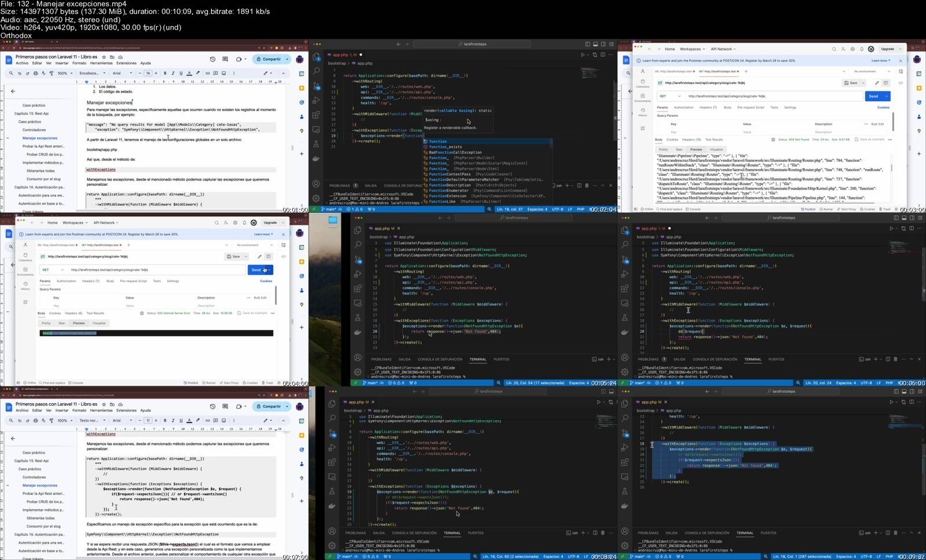Open Herramientas menu in 00:07:00 Docs frame
The height and width of the screenshot is (560, 926).
click(x=101, y=410)
